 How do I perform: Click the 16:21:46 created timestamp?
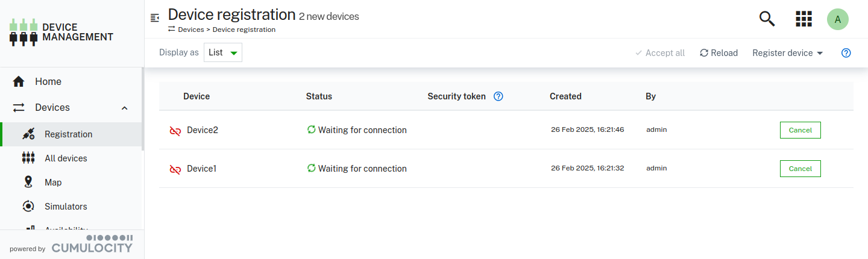click(587, 129)
